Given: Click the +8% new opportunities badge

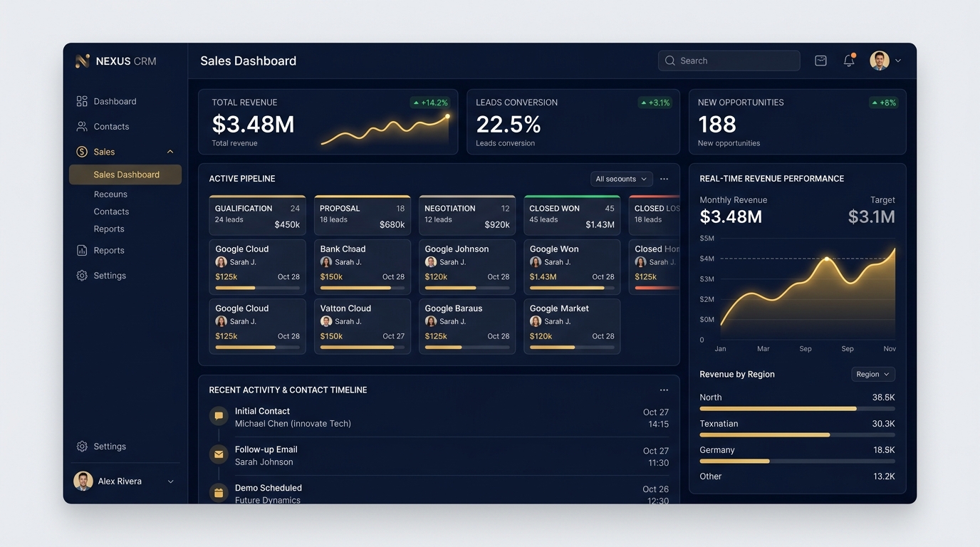Looking at the screenshot, I should point(883,103).
